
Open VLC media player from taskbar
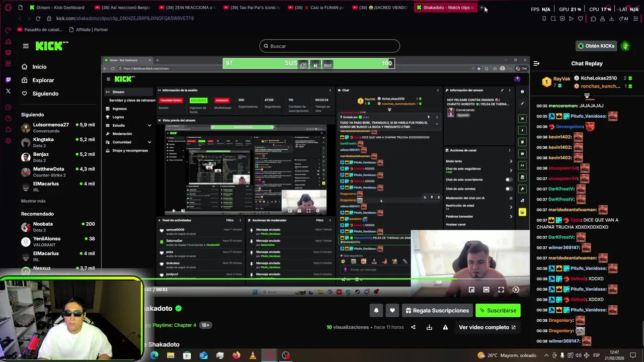coord(253,355)
